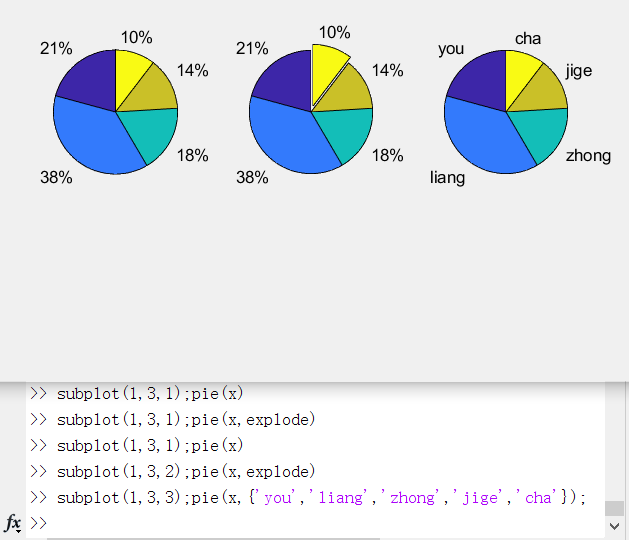Click the 'jige' label on the third pie

tap(579, 71)
